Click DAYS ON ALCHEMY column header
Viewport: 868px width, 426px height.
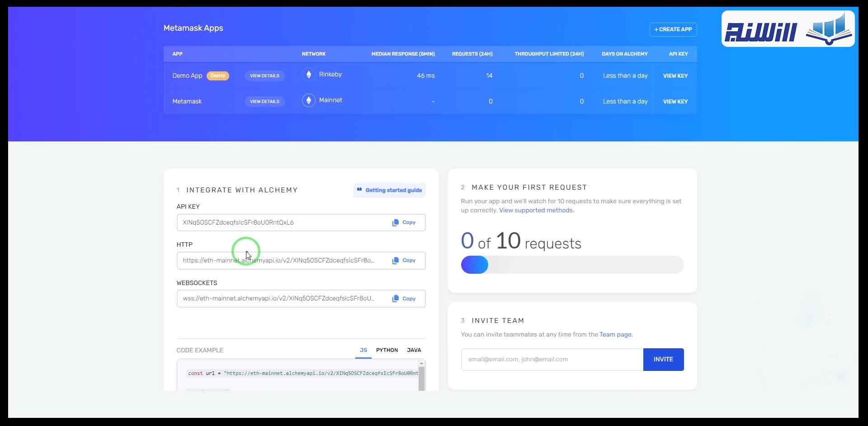click(625, 54)
